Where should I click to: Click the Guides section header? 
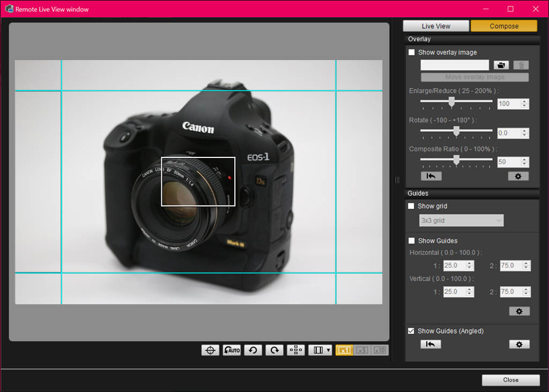coord(472,193)
